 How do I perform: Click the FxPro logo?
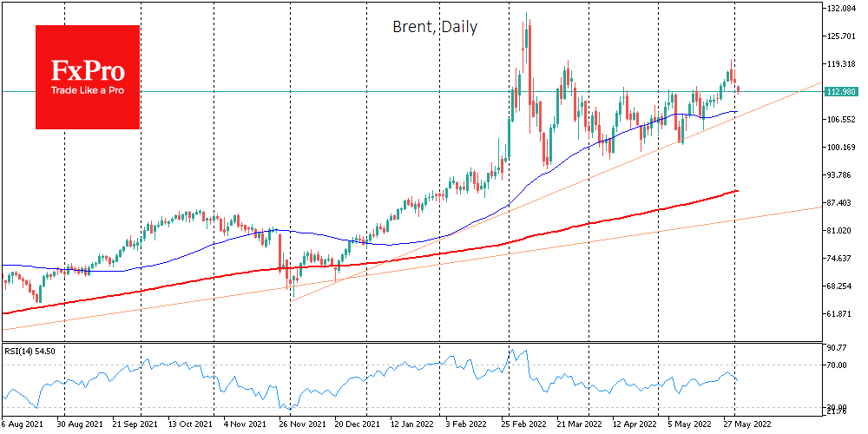point(87,76)
